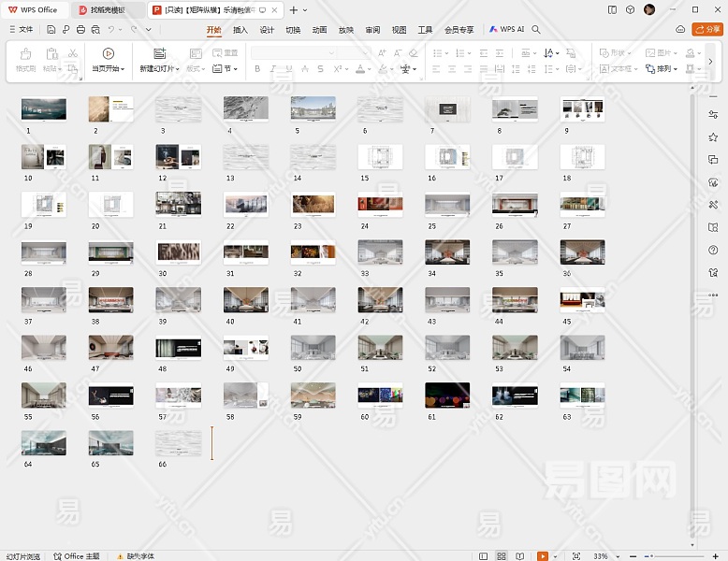Open the 插入 ribbon tab
The image size is (728, 561).
pos(240,30)
